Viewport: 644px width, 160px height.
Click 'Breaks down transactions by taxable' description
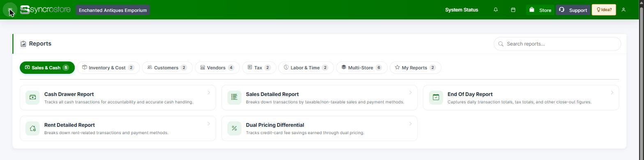tap(325, 102)
